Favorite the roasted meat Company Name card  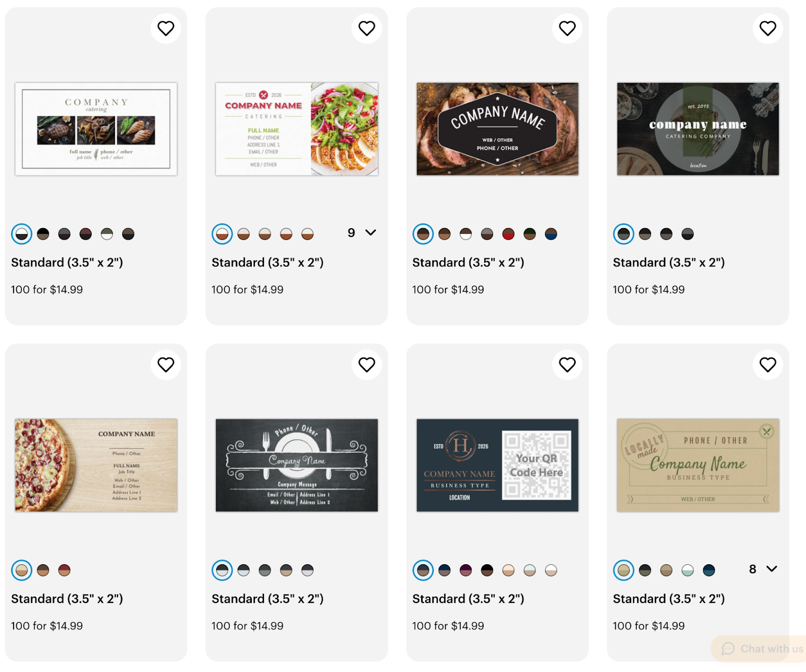point(567,28)
